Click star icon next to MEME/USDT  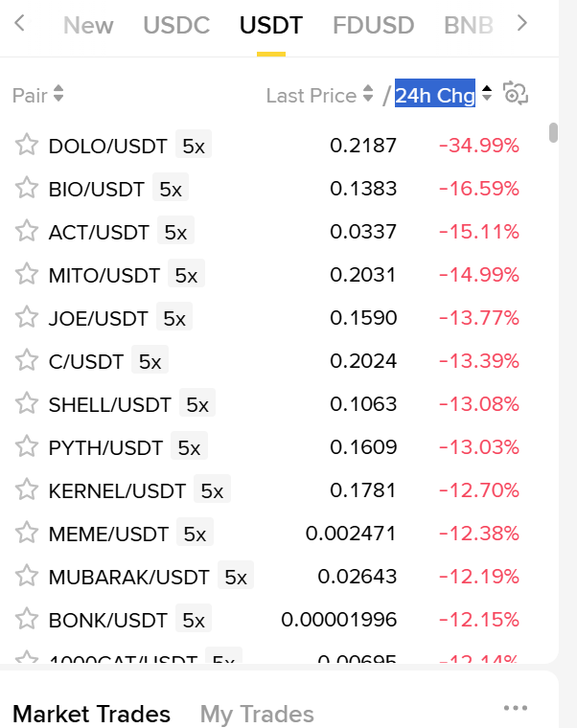pyautogui.click(x=27, y=533)
